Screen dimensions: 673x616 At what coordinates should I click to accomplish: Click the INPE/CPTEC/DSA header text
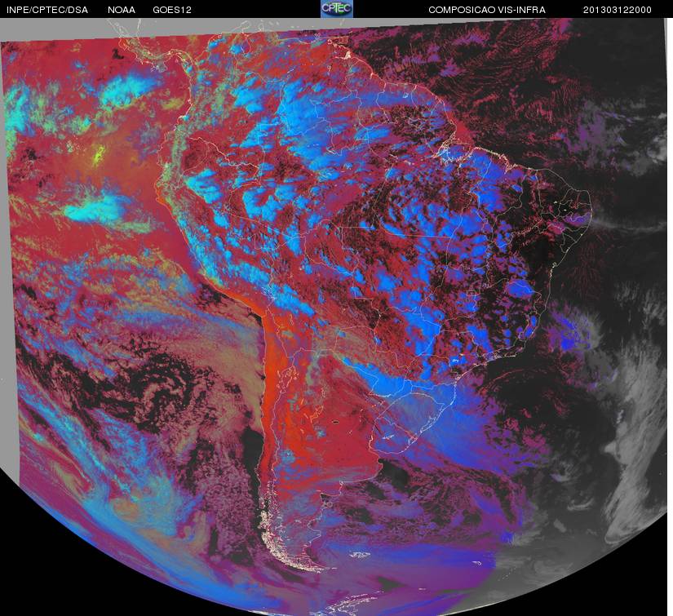(x=47, y=10)
